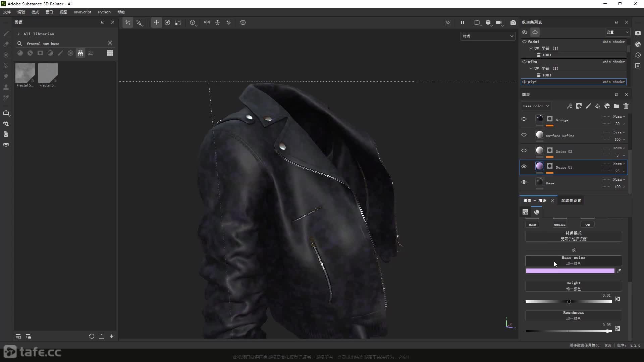Click the Height uniform color button
The height and width of the screenshot is (362, 644).
(574, 286)
